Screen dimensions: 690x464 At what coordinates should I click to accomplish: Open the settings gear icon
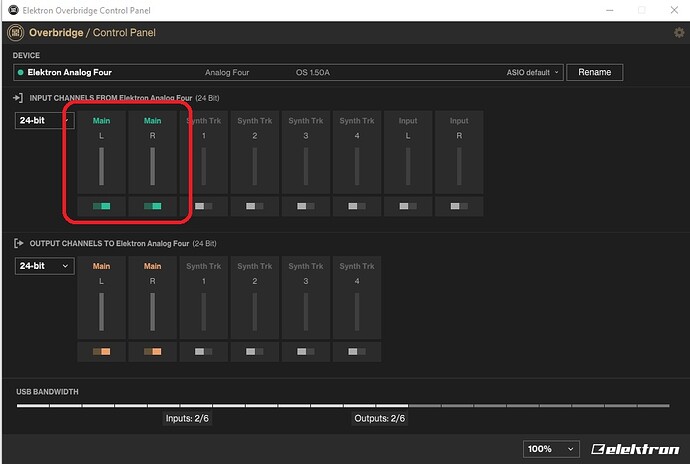click(x=679, y=33)
